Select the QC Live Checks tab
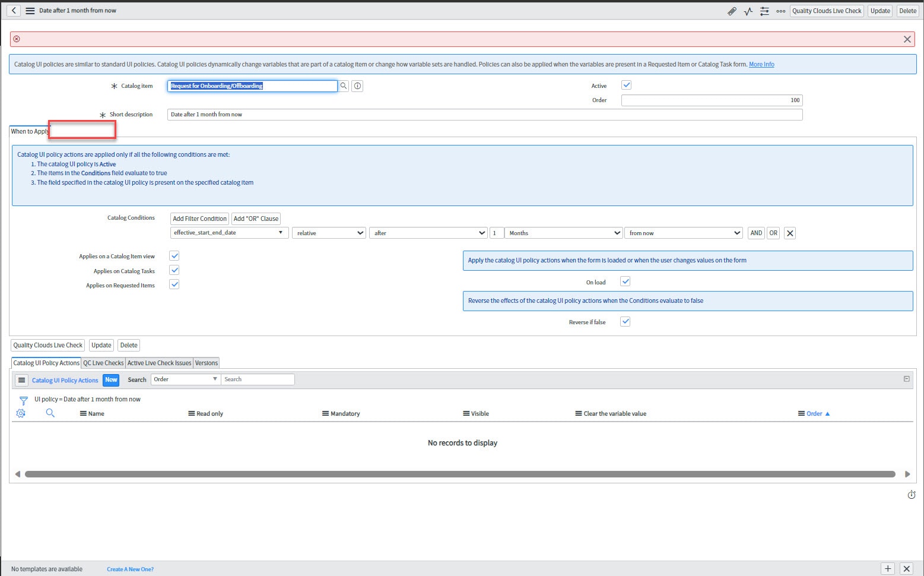Screen dimensions: 924x576 click(x=103, y=362)
